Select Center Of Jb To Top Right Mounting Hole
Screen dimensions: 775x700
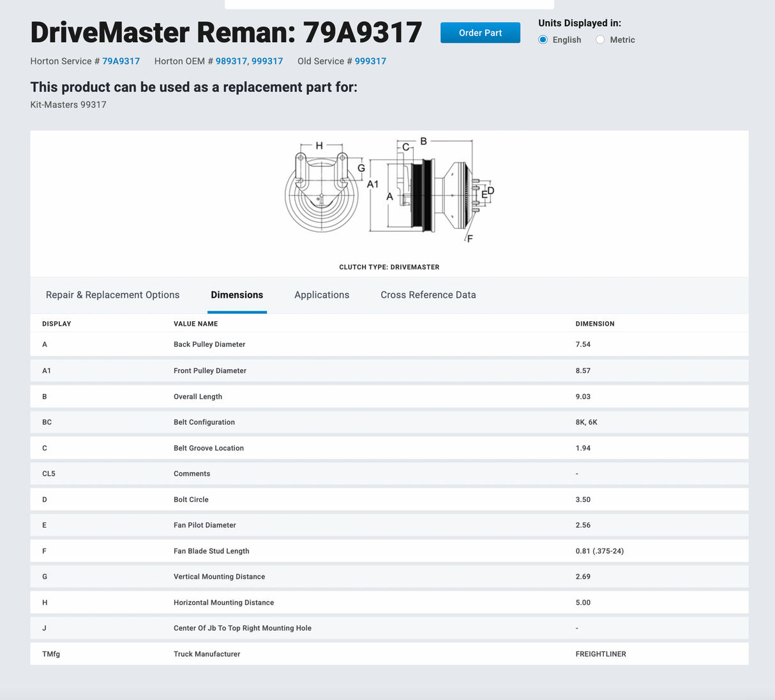pos(243,628)
